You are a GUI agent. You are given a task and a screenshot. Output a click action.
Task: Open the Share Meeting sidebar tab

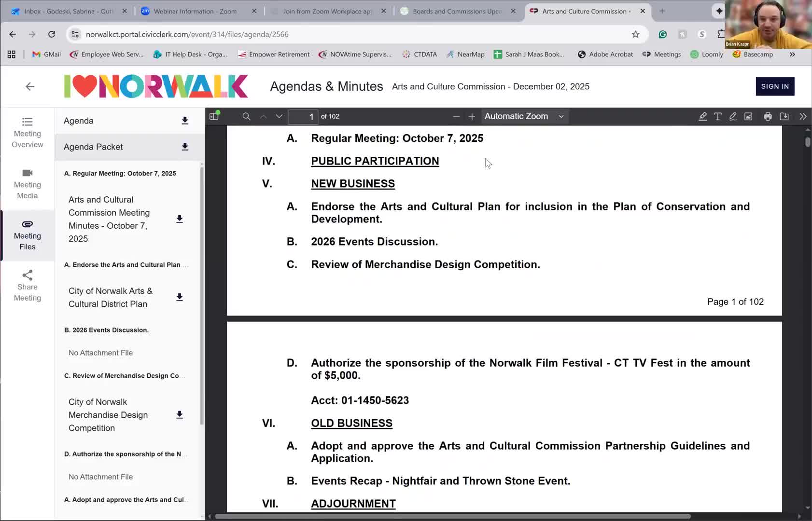(x=28, y=286)
